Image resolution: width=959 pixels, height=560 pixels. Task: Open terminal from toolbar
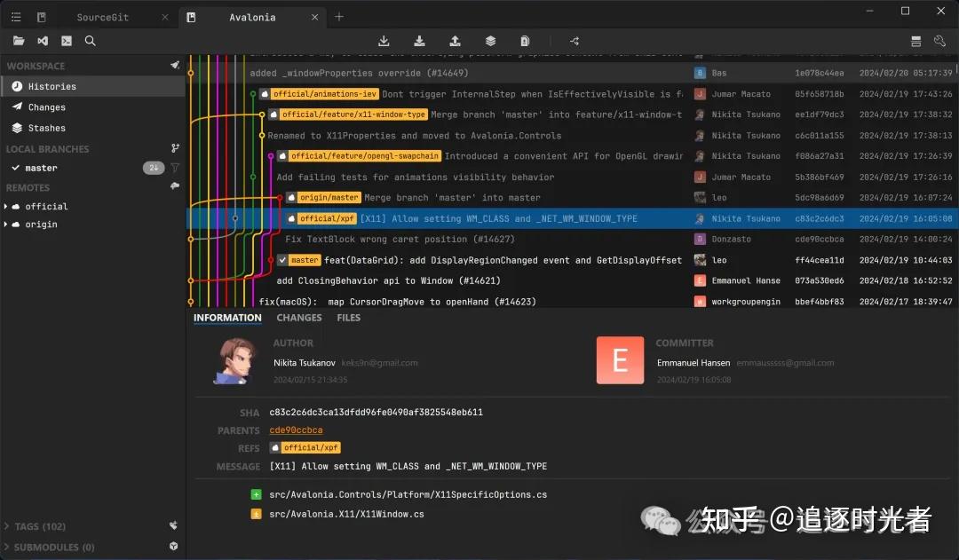[66, 41]
